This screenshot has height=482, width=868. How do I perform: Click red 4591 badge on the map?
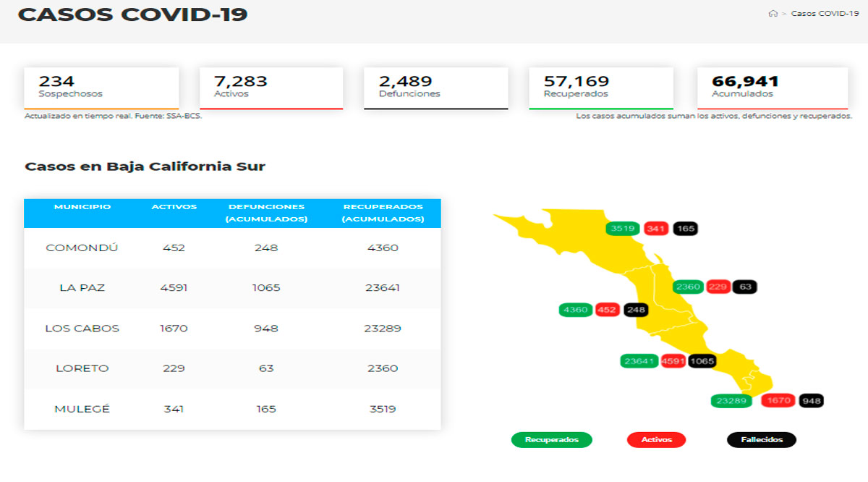point(673,360)
